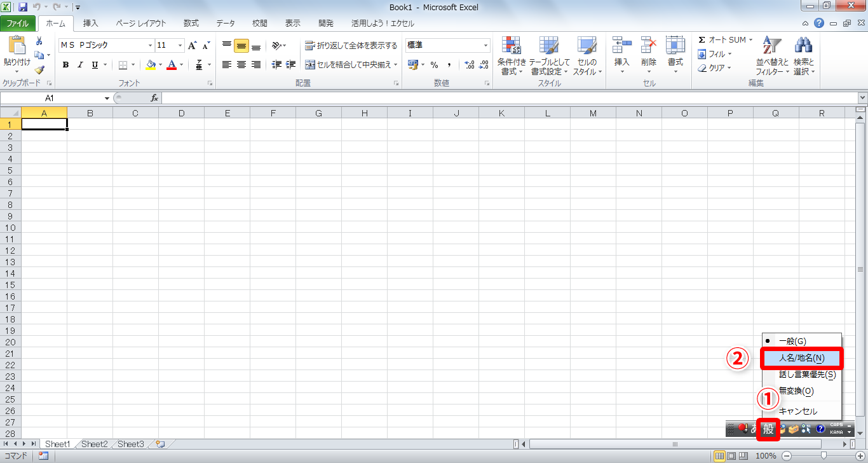Image resolution: width=868 pixels, height=463 pixels.
Task: Click the Decrease Indent icon
Action: pyautogui.click(x=276, y=64)
